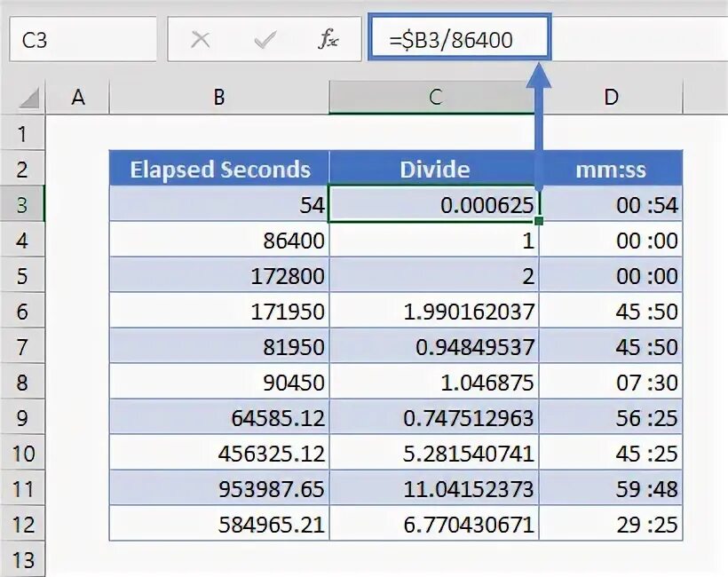Screen dimensions: 728x577
Task: Click the mm:ss header cell
Action: (611, 169)
